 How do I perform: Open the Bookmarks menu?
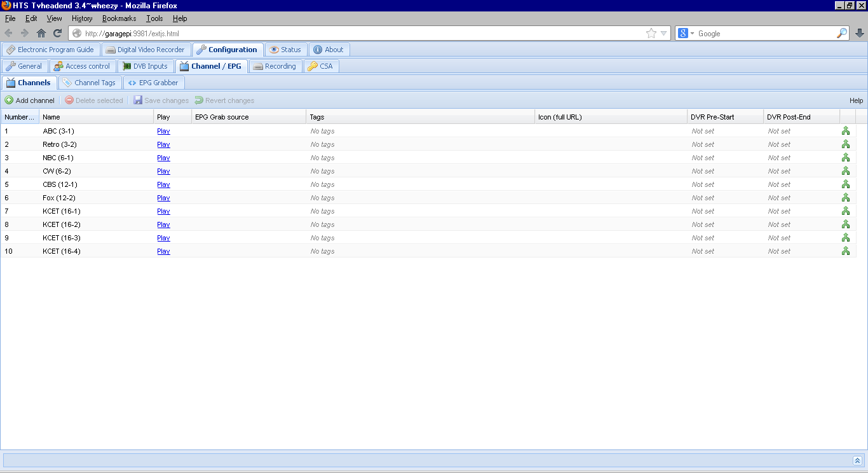(x=119, y=18)
